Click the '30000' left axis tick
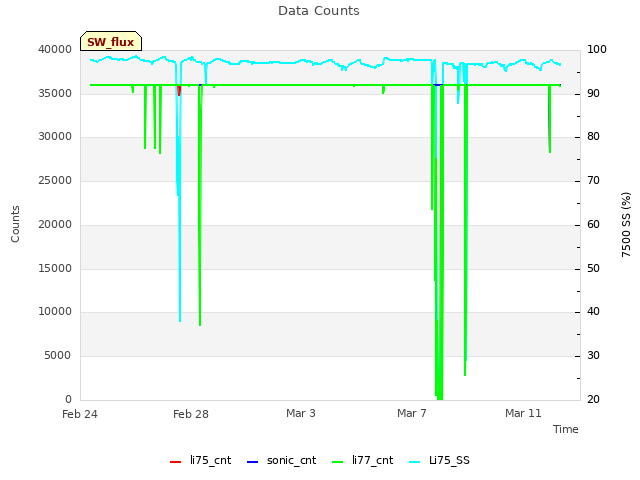This screenshot has width=640, height=480. (55, 136)
